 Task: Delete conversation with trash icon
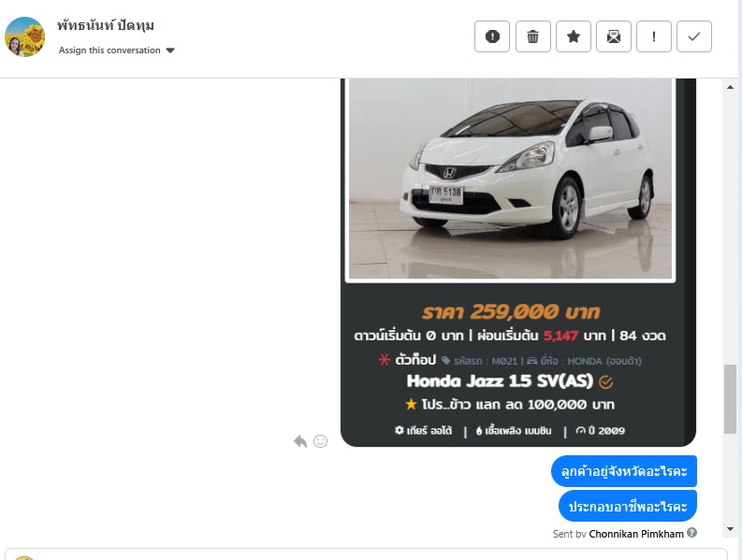[x=532, y=36]
